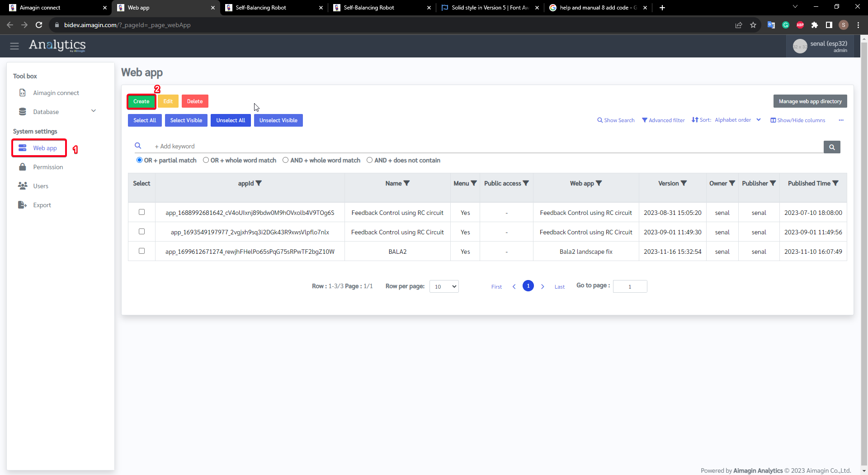Click the share page icon
Screen dimensions: 868x475
pyautogui.click(x=739, y=25)
